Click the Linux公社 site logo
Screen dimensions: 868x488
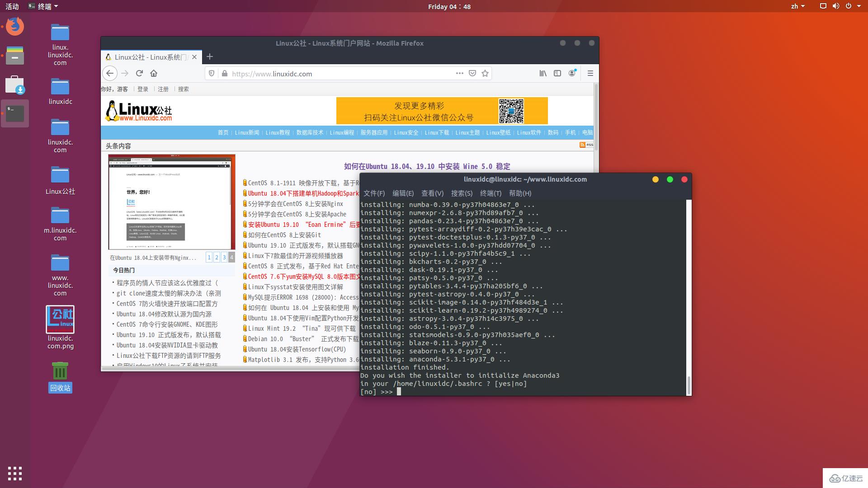(139, 111)
